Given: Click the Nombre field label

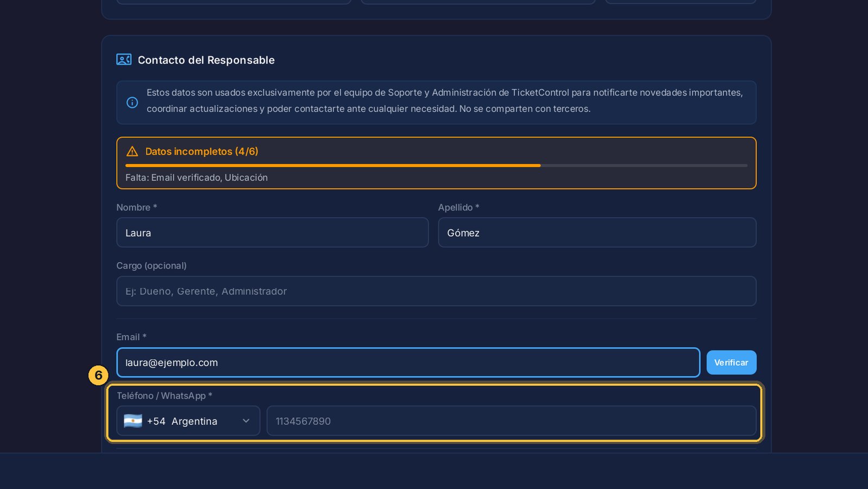Looking at the screenshot, I should 137,207.
